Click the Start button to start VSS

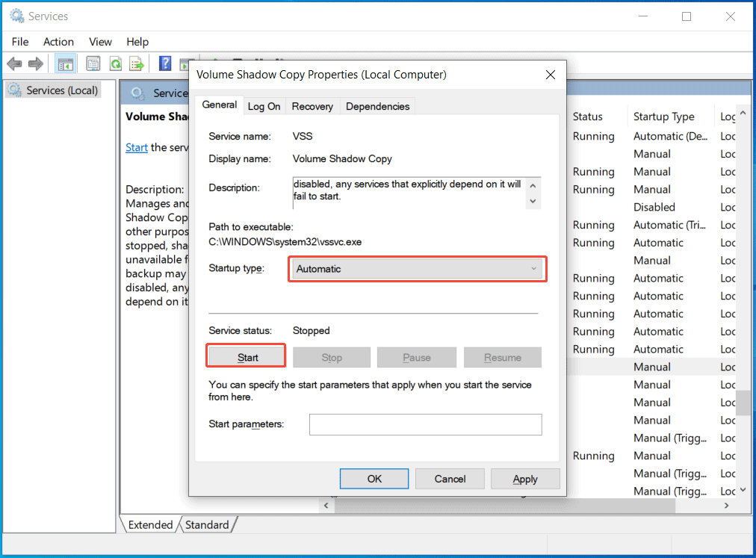pos(246,355)
